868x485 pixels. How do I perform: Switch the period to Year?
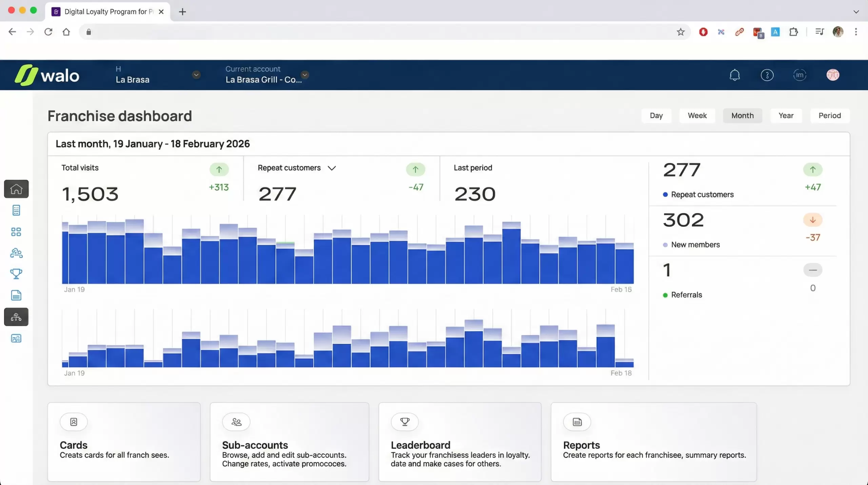786,116
